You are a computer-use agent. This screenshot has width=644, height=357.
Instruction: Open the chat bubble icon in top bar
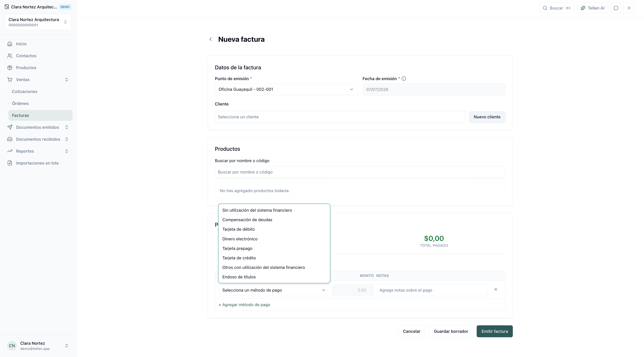tap(616, 8)
